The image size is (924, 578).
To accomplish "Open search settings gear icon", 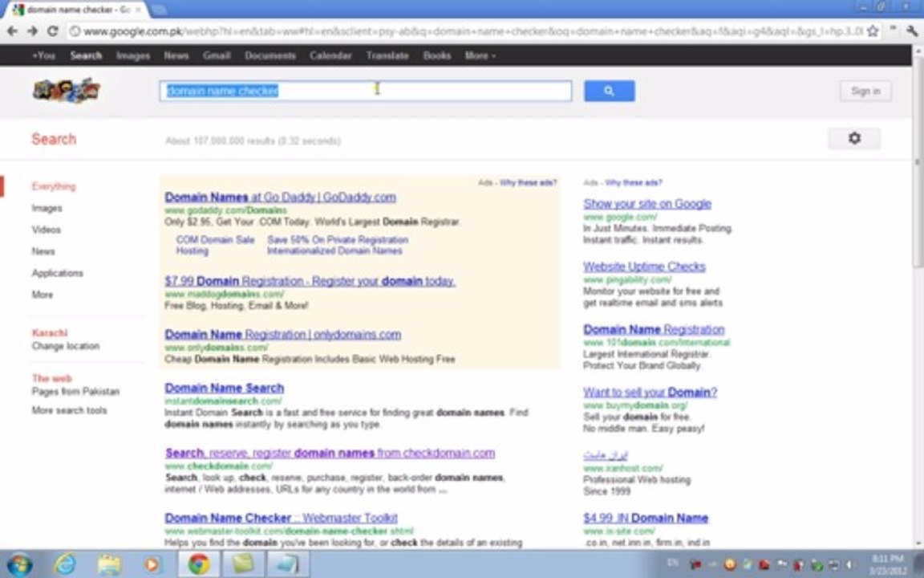I will tap(854, 139).
